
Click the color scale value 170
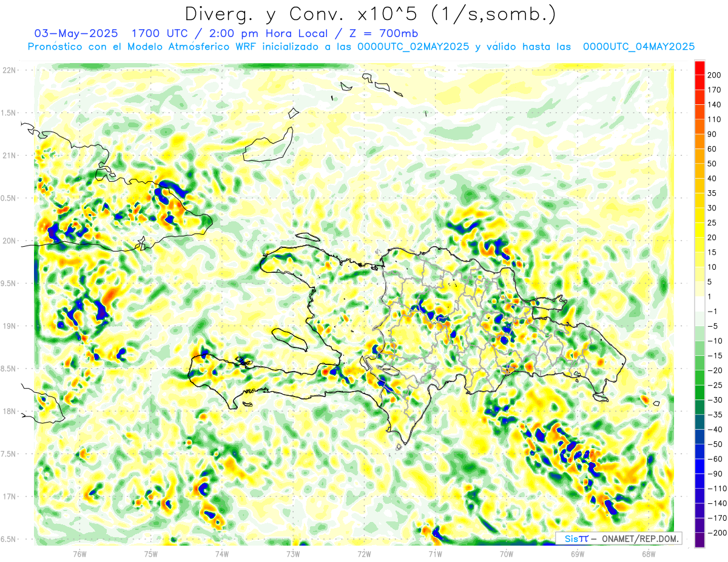tap(715, 90)
